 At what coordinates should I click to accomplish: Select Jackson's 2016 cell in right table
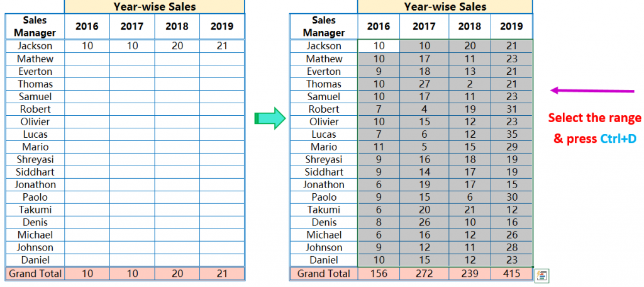[x=378, y=46]
